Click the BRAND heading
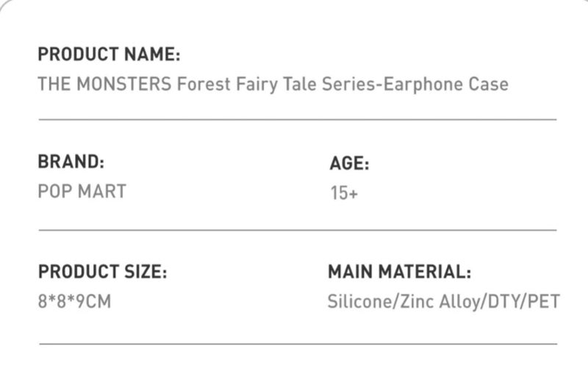588x368 pixels. tap(71, 162)
